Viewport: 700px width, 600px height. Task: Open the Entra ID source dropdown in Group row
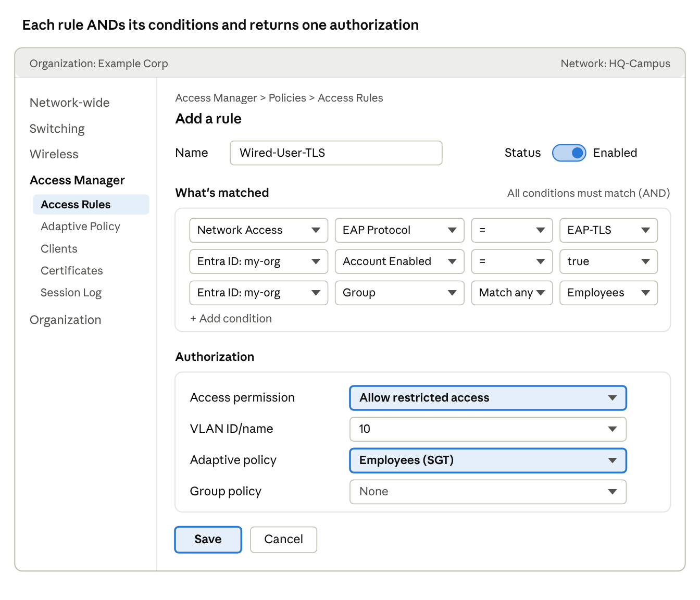click(x=258, y=293)
